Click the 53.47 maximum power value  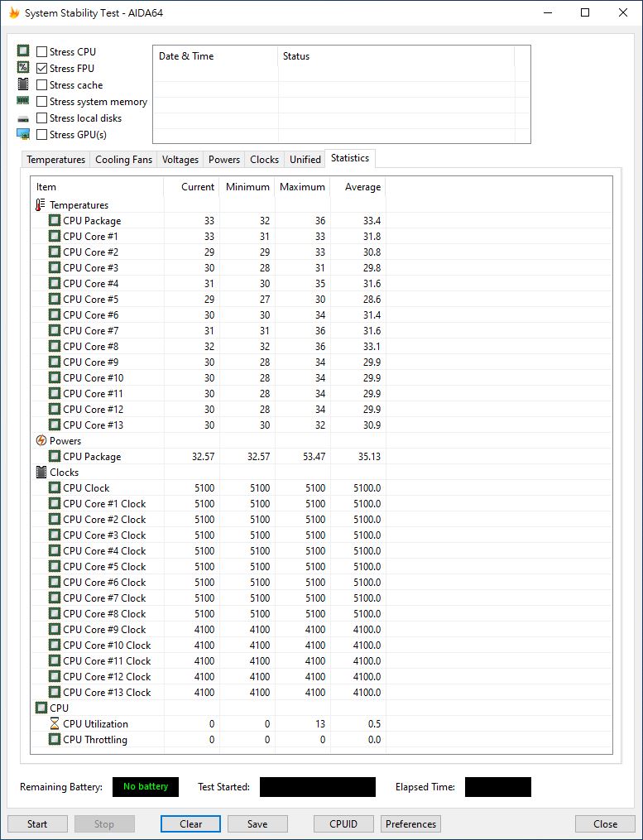coord(314,457)
